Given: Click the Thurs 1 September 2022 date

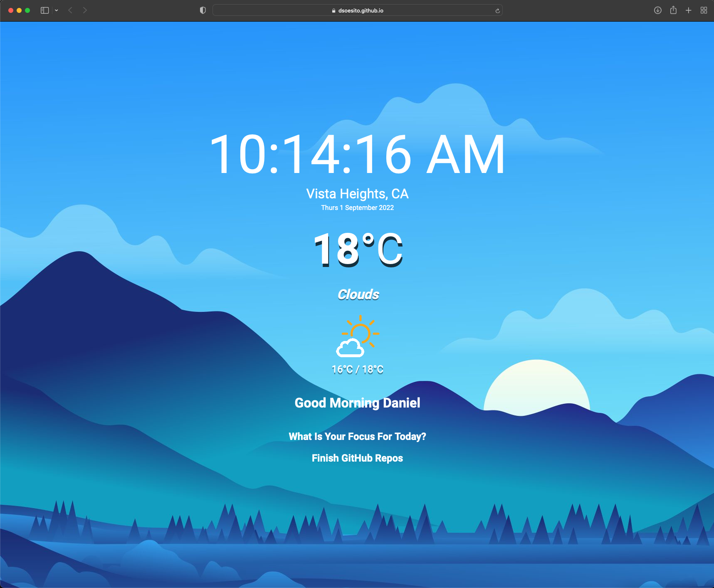Looking at the screenshot, I should [357, 208].
